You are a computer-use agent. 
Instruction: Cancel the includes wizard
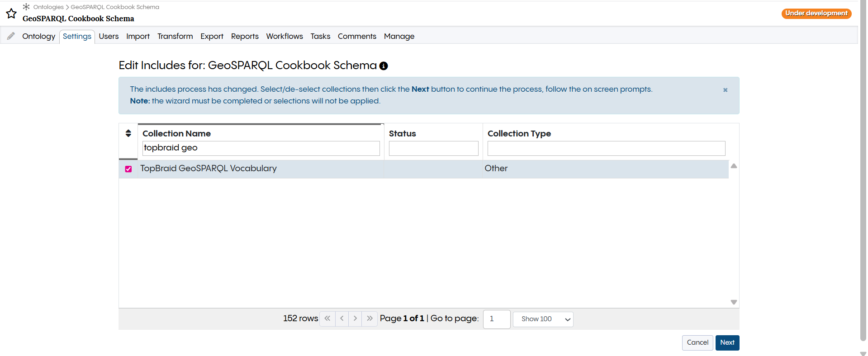coord(697,342)
